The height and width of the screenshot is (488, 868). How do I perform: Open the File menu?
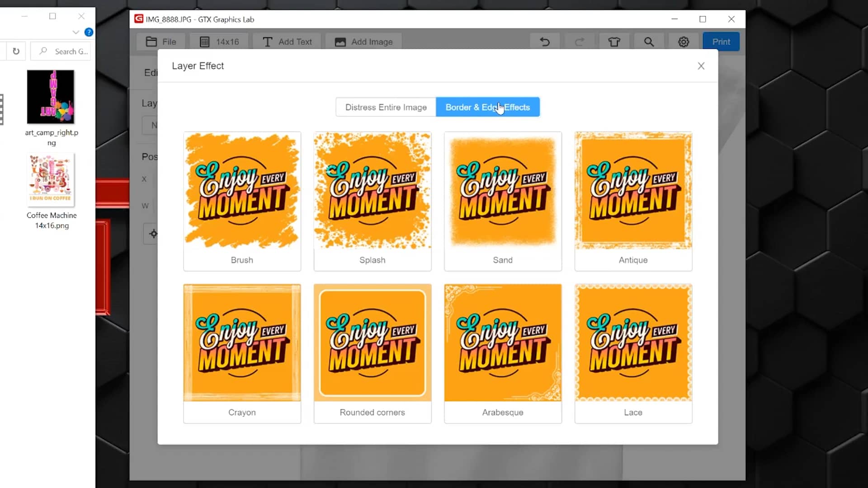[x=161, y=42]
